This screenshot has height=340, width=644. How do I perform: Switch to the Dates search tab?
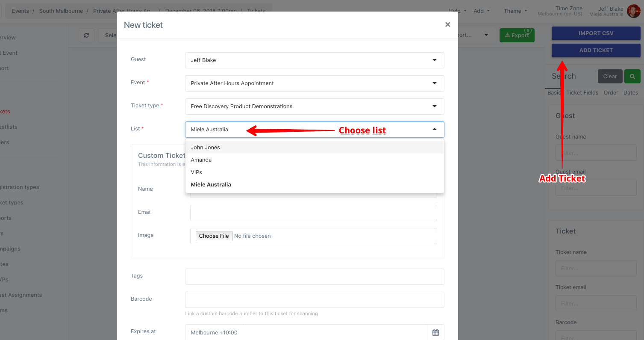(631, 92)
